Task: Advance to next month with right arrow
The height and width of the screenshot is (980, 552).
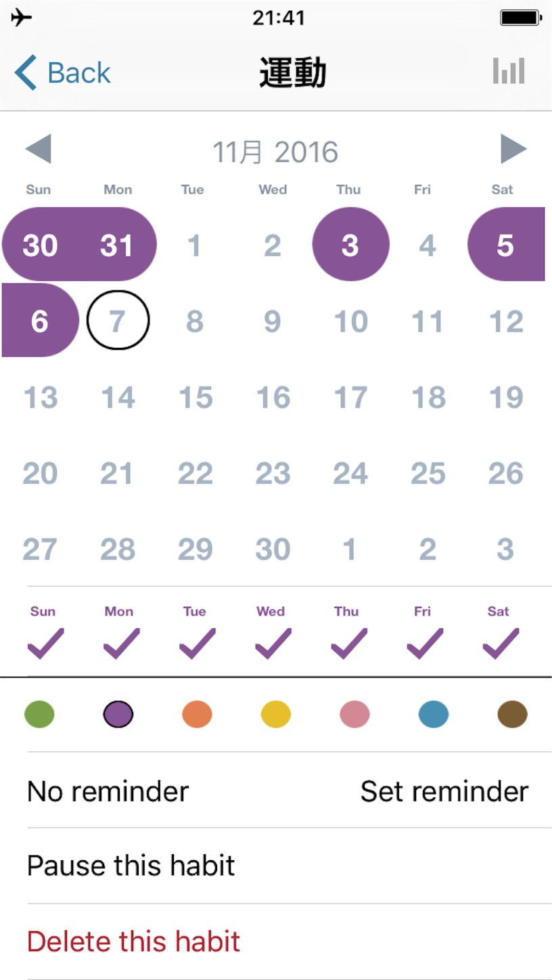Action: coord(513,149)
